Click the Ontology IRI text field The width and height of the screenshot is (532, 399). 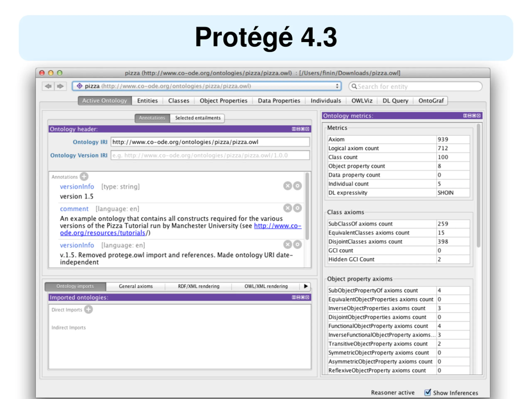pos(210,142)
